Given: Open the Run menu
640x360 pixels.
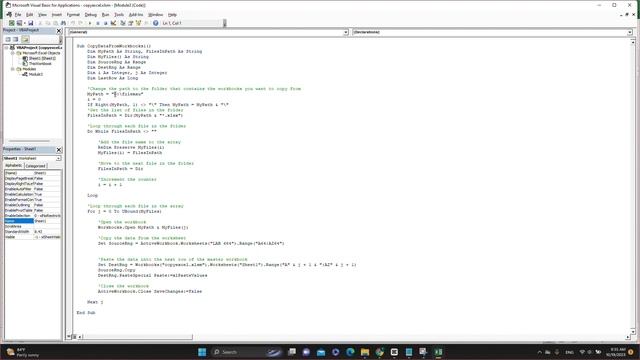Looking at the screenshot, I should pos(105,15).
